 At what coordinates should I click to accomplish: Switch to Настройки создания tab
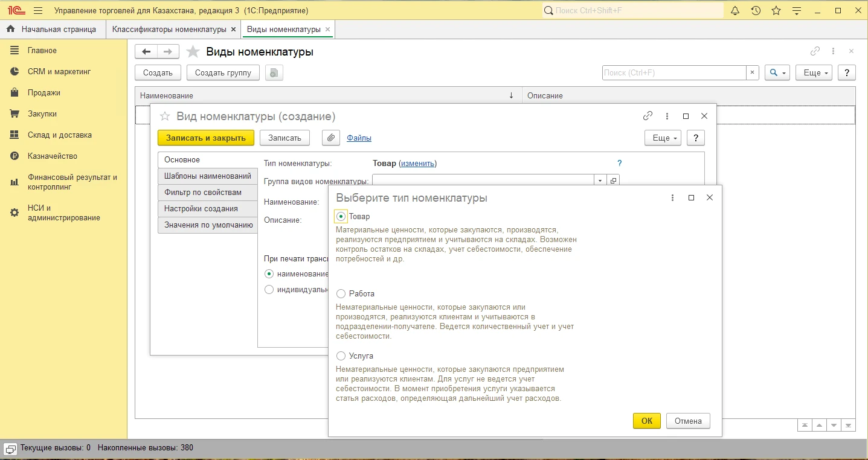pos(208,208)
